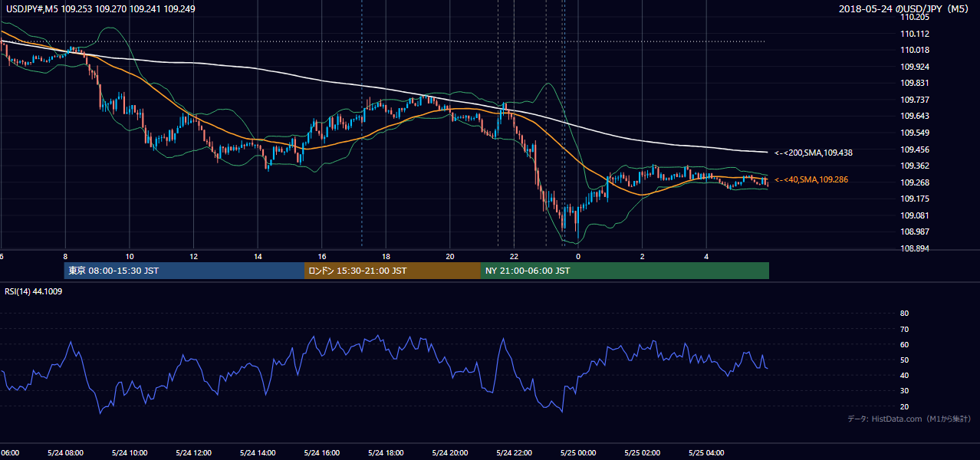Click the bottom date label 5/25 02:00
The image size is (980, 460).
[641, 453]
